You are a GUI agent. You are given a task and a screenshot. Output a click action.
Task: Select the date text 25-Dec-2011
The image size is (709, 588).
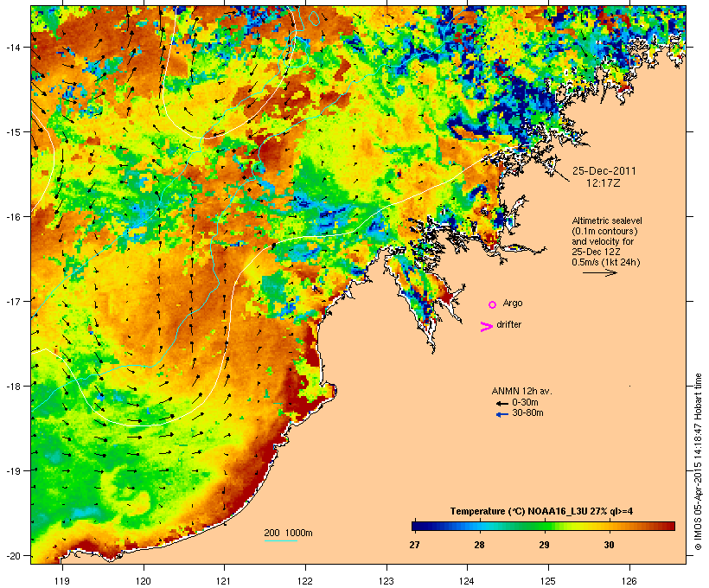604,171
